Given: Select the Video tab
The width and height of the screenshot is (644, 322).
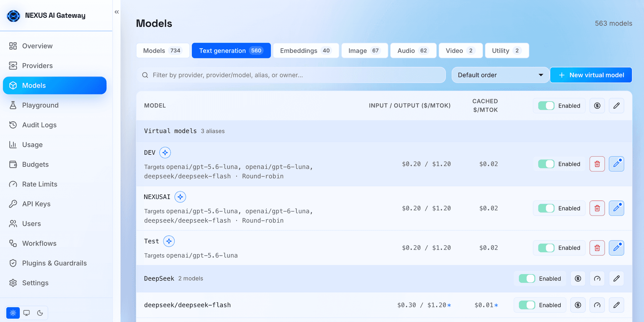Looking at the screenshot, I should 461,51.
